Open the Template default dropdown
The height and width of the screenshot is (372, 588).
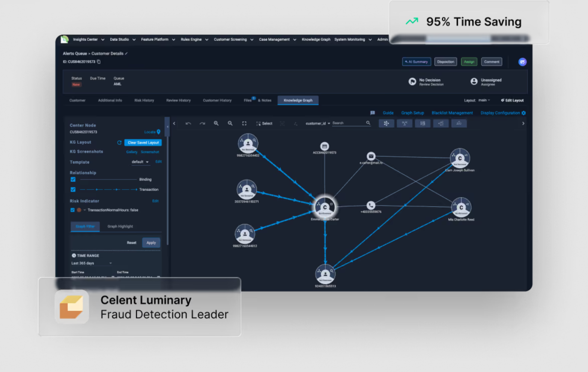coord(140,162)
